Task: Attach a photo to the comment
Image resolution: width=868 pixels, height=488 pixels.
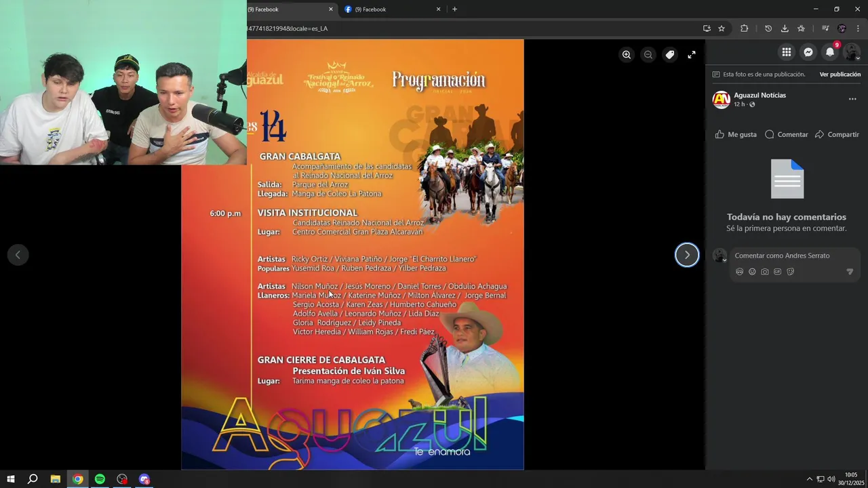Action: 765,272
